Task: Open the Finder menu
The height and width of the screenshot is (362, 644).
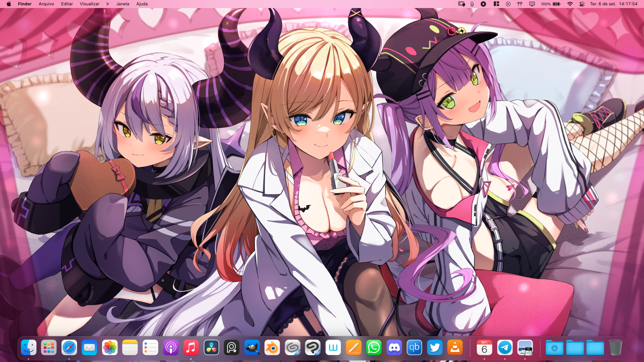Action: [x=25, y=4]
